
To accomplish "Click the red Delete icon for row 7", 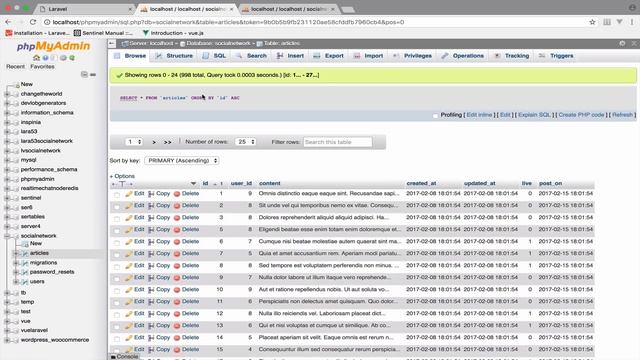I will click(177, 254).
